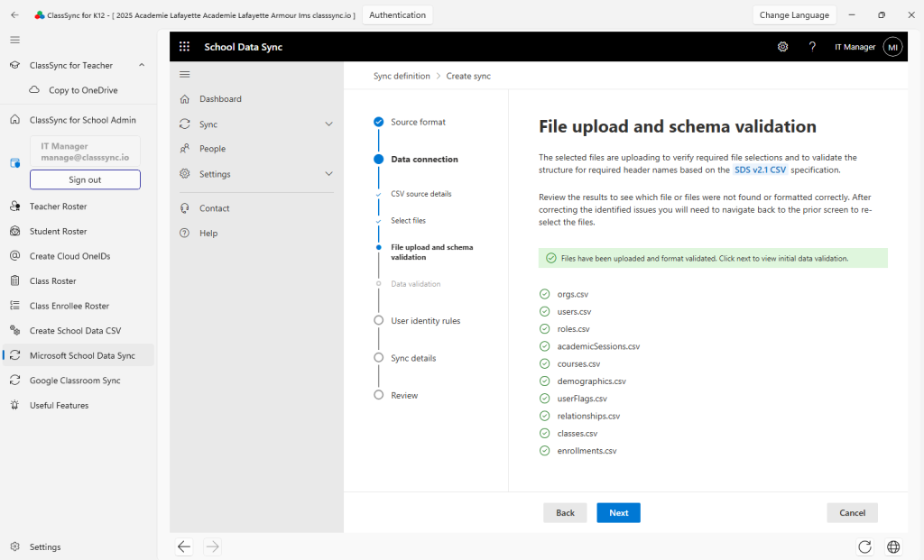Screen dimensions: 924x560
Task: Click the Authentication button
Action: point(397,14)
